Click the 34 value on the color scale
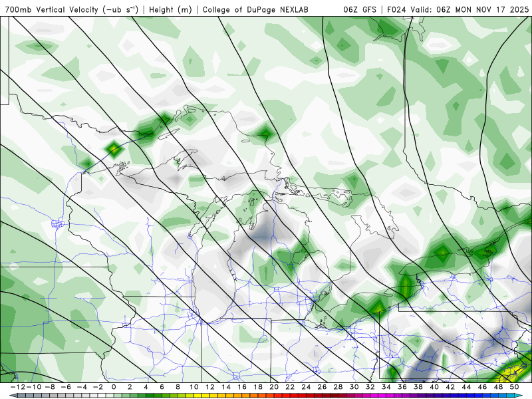532x399 pixels. pyautogui.click(x=386, y=387)
